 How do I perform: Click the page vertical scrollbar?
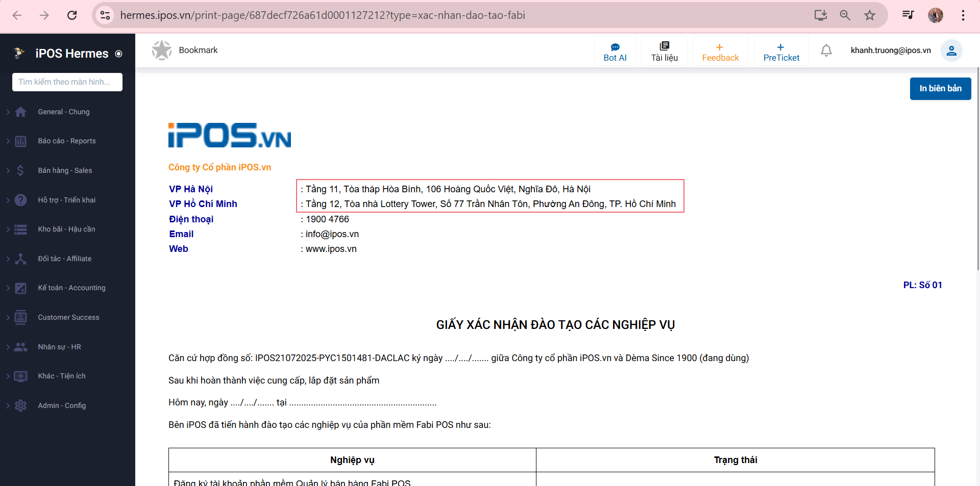[977, 168]
